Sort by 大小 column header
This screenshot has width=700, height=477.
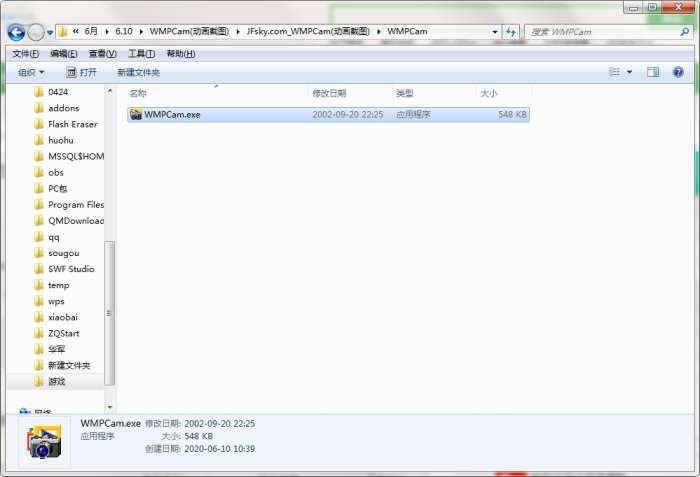coord(488,93)
